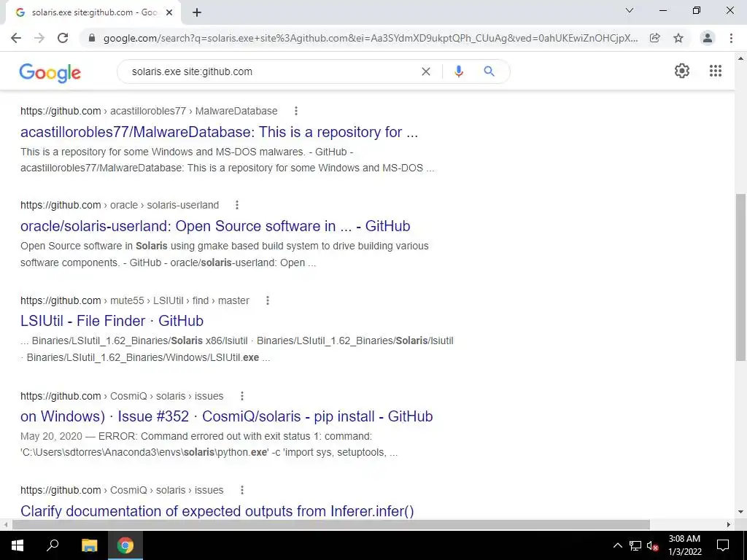
Task: Click the Google search input field
Action: point(271,71)
